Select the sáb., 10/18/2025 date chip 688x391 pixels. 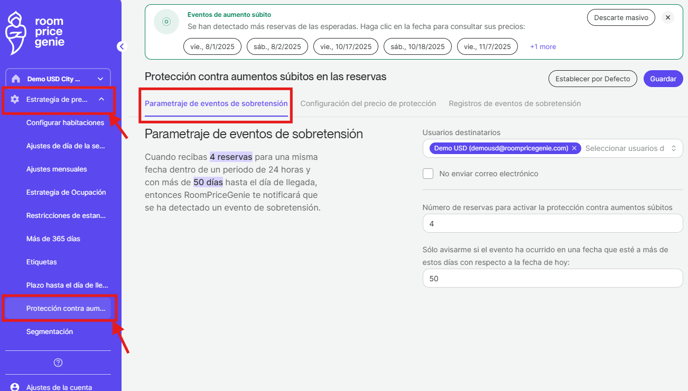pos(418,47)
